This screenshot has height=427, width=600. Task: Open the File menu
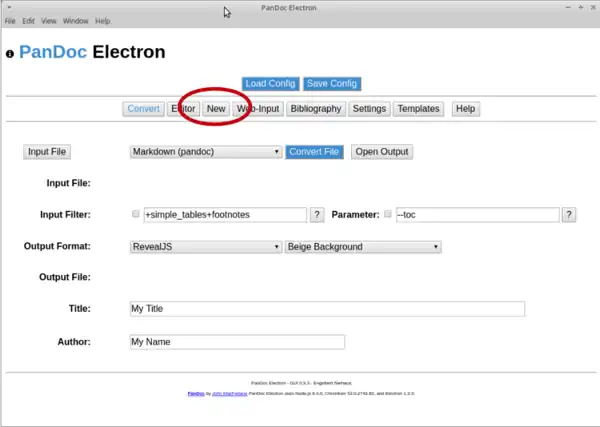tap(10, 21)
